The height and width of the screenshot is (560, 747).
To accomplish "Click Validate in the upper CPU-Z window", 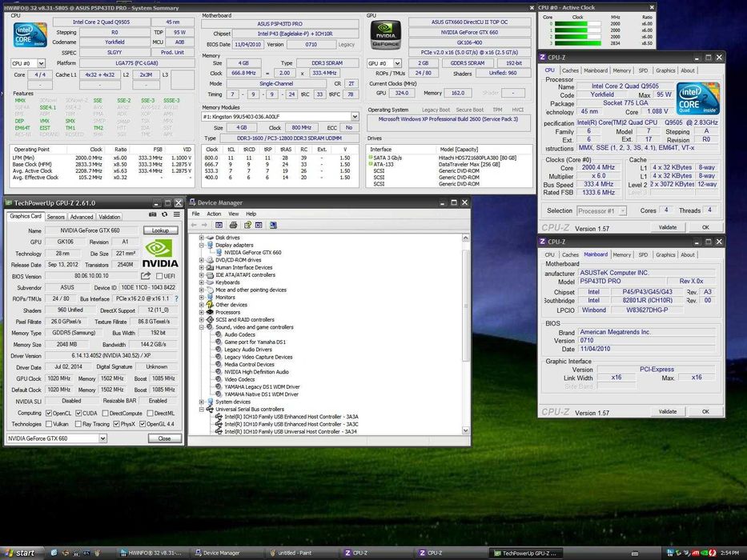I will [x=668, y=227].
